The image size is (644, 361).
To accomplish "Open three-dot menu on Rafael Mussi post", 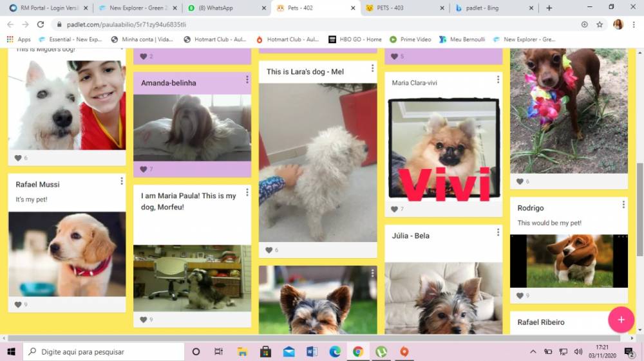I will coord(121,181).
